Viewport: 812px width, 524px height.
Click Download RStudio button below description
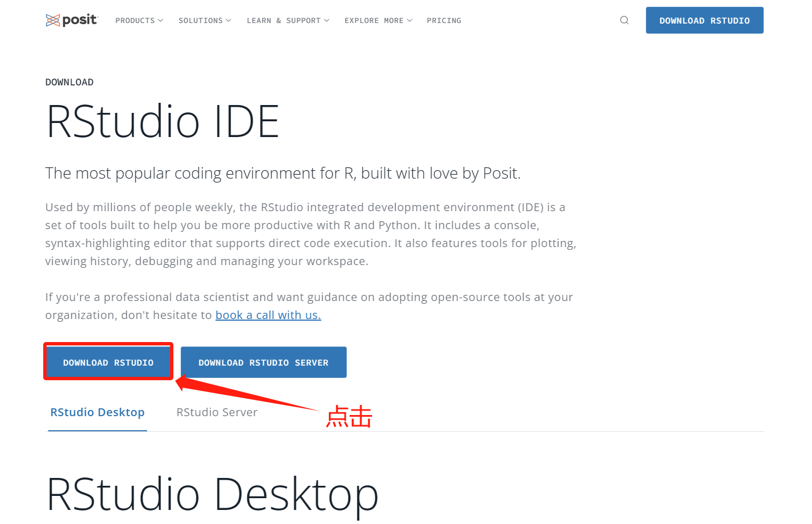pos(108,362)
